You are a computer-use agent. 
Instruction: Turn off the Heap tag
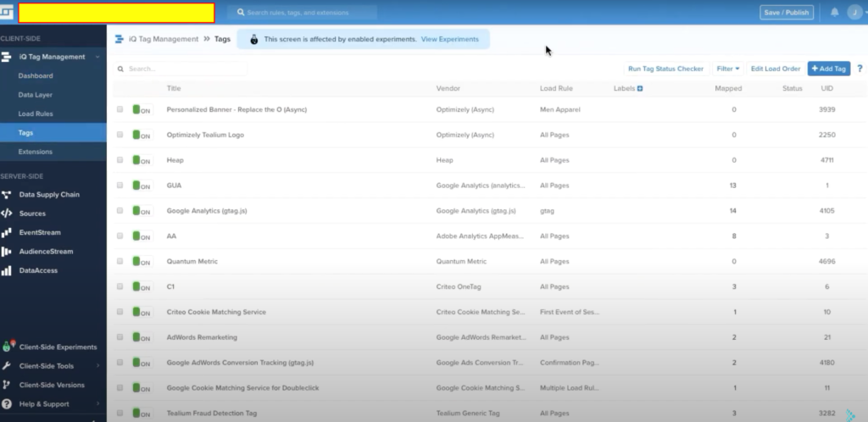142,160
